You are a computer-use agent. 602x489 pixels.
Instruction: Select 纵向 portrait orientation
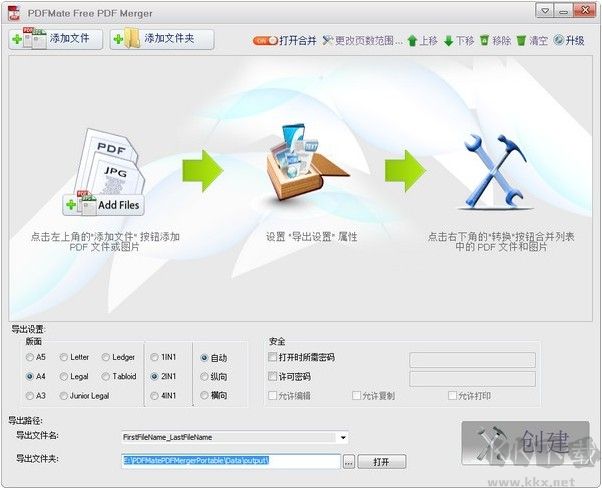coord(204,377)
